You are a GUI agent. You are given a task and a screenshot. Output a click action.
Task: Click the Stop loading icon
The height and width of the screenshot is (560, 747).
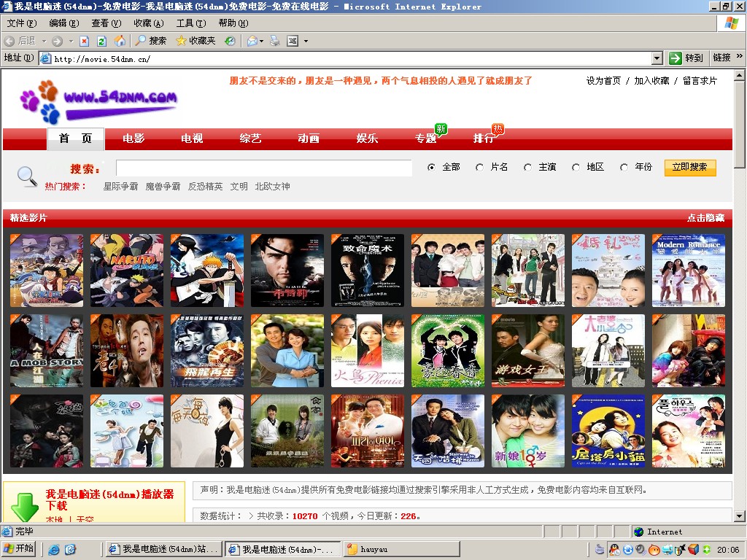coord(85,42)
